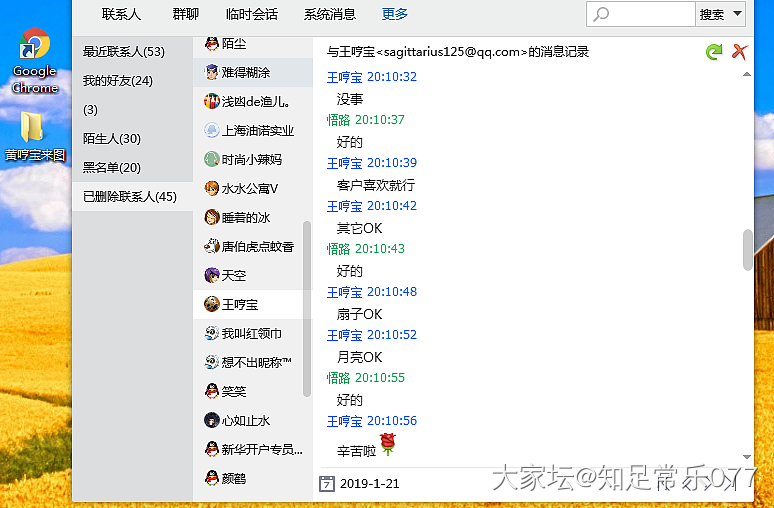Click the 更多 link in the top bar

[x=395, y=14]
